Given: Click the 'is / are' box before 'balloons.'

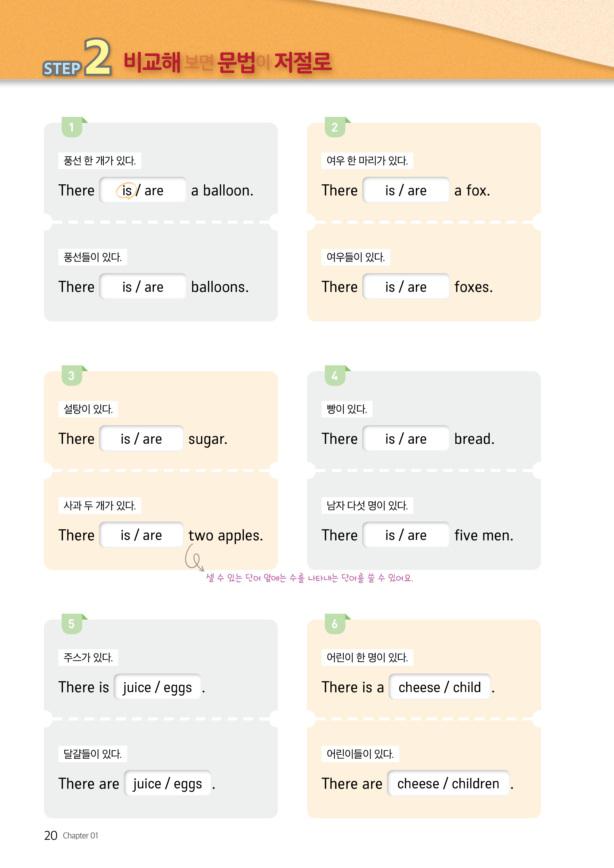Looking at the screenshot, I should click(143, 287).
